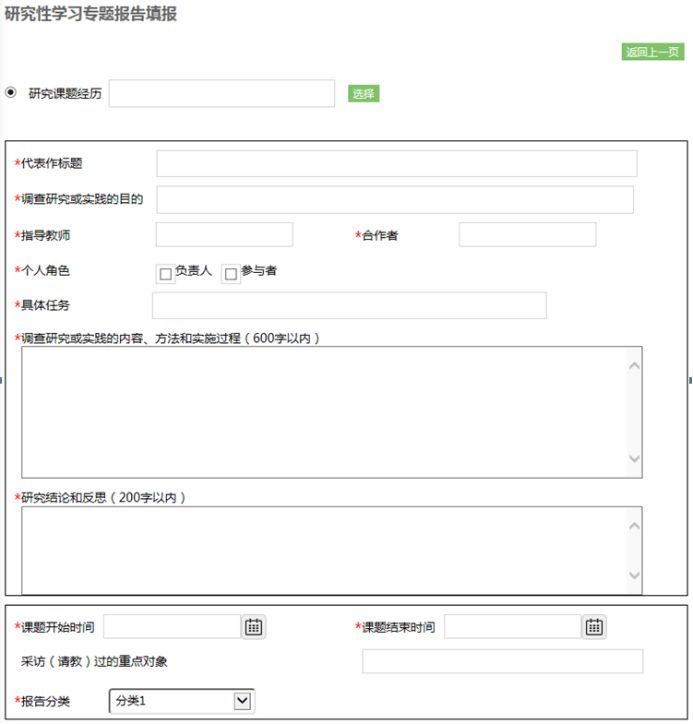Open calendar picker for 课题结束时间

point(594,627)
